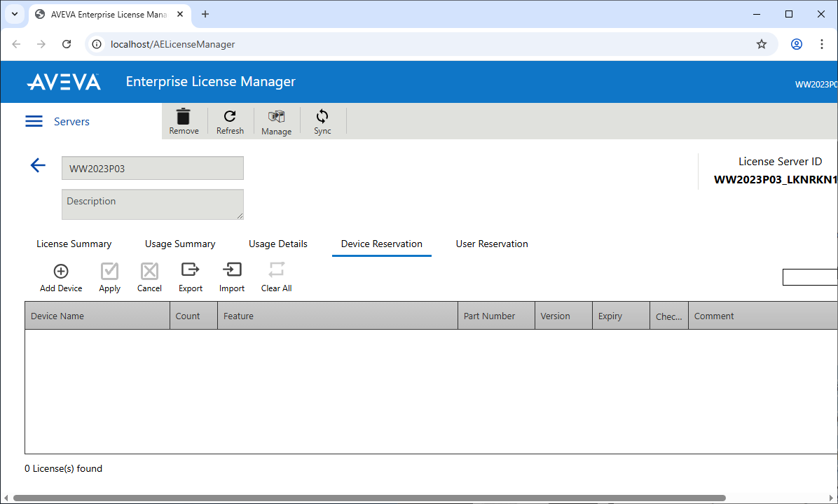Sort by Count column header
Viewport: 838px width, 504px height.
click(x=193, y=316)
